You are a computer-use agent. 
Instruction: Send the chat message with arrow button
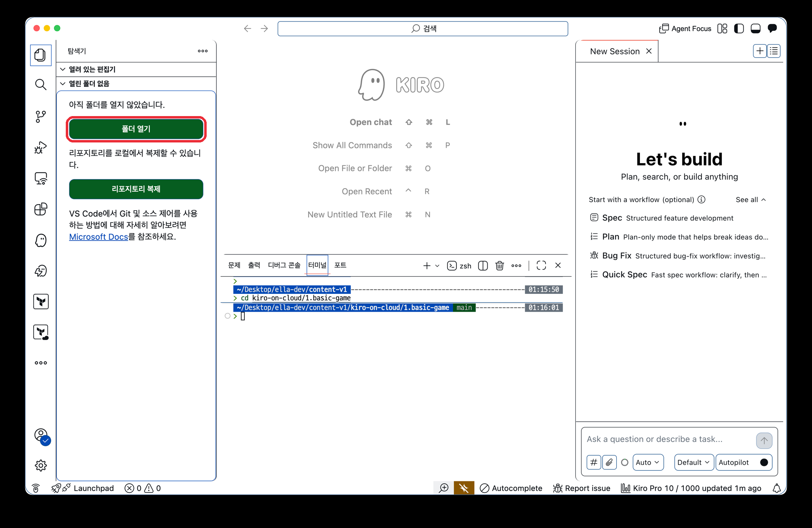[764, 440]
